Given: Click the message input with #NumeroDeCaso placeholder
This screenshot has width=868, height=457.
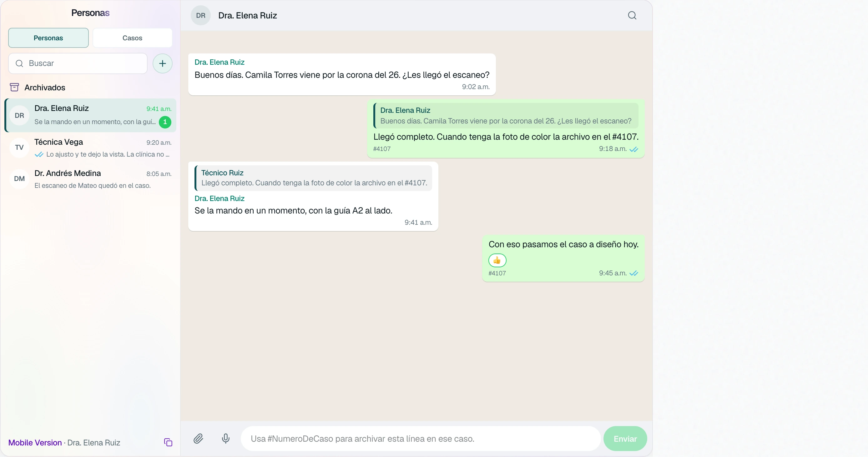Looking at the screenshot, I should pos(420,439).
